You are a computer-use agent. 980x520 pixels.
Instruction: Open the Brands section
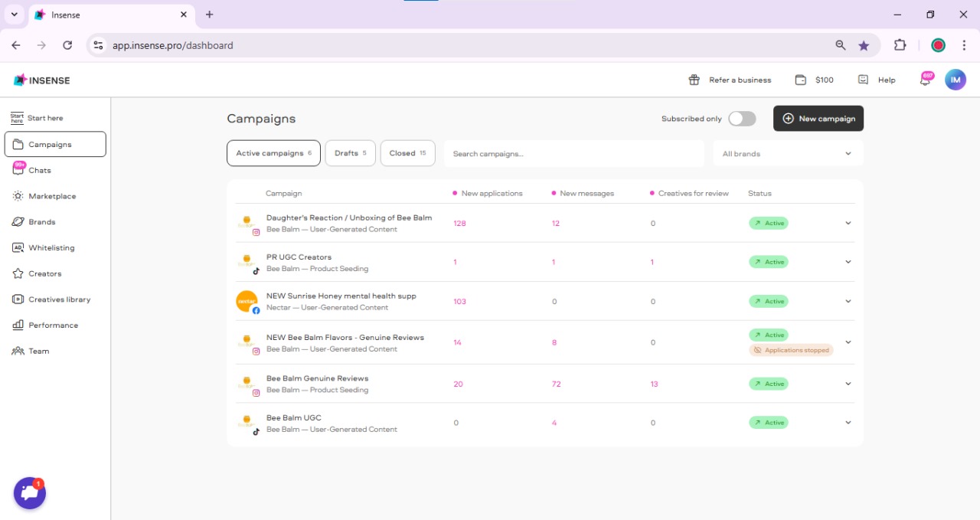[55, 222]
